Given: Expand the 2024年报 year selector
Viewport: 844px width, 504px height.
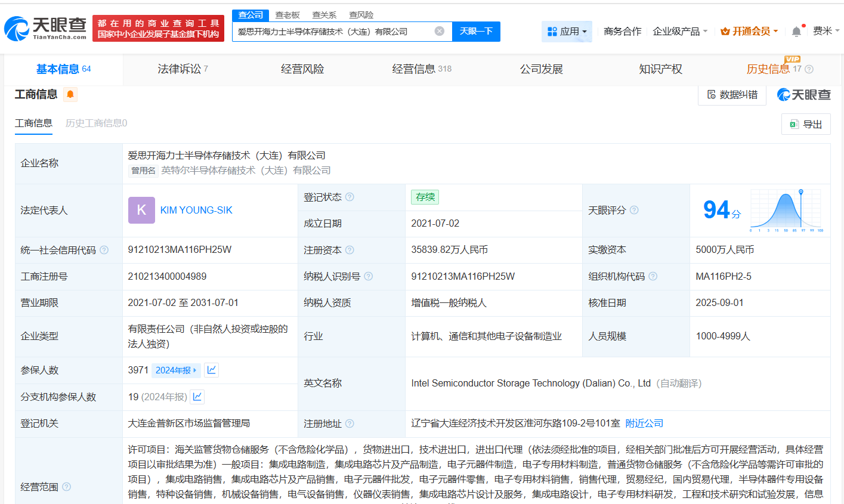Looking at the screenshot, I should (176, 370).
